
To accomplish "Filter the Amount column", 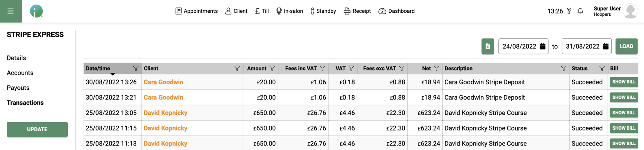I will 272,69.
